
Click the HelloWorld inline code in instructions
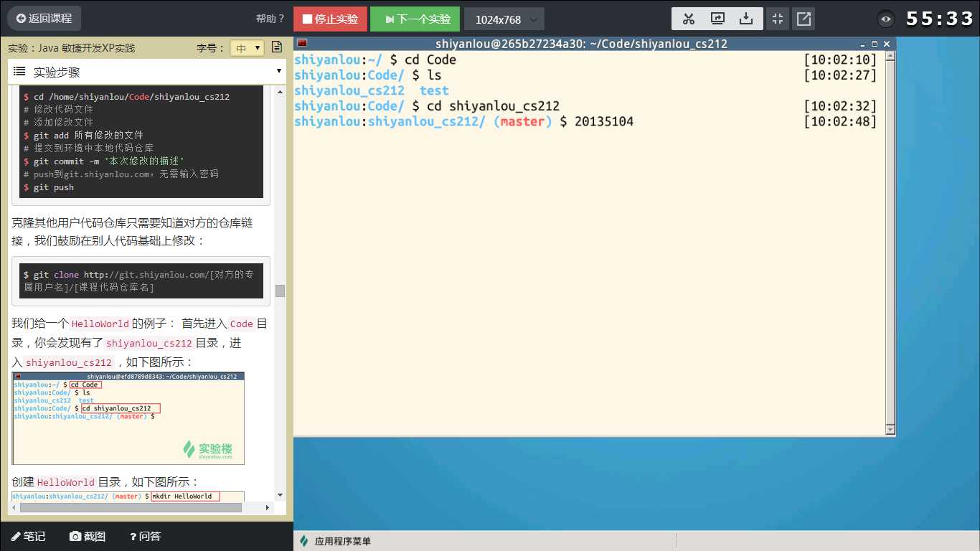(x=100, y=324)
